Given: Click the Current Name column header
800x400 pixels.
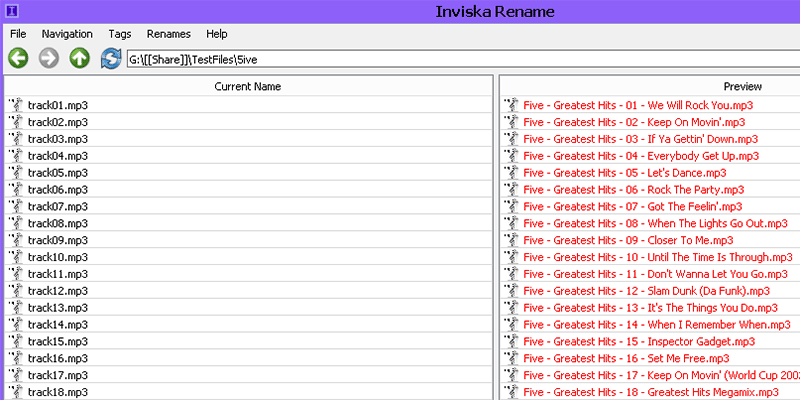Looking at the screenshot, I should point(248,86).
